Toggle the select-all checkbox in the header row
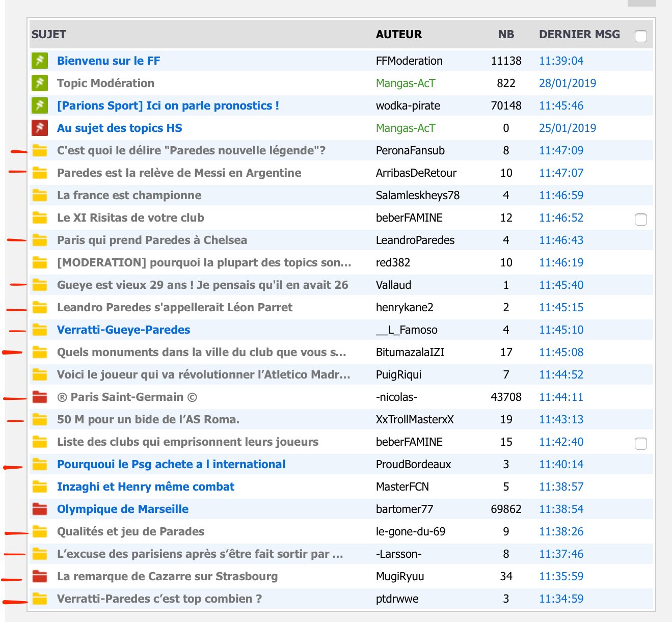The width and height of the screenshot is (672, 622). click(x=641, y=36)
